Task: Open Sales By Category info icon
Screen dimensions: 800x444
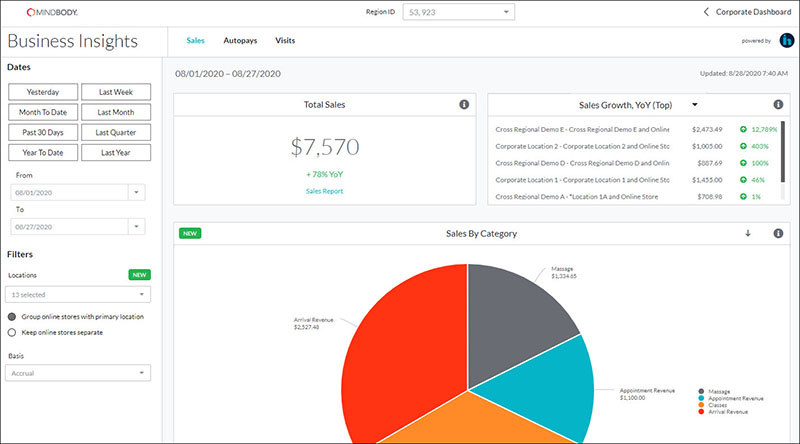Action: tap(778, 233)
